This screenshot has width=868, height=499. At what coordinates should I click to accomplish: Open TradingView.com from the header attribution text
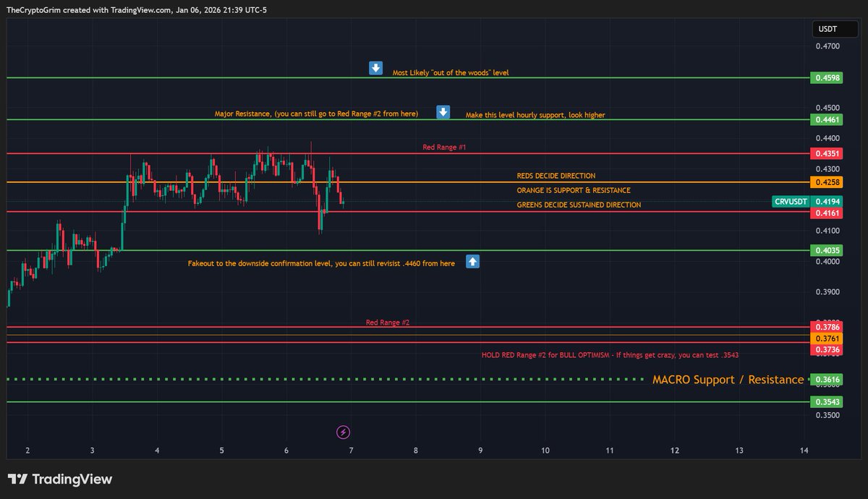pos(139,10)
